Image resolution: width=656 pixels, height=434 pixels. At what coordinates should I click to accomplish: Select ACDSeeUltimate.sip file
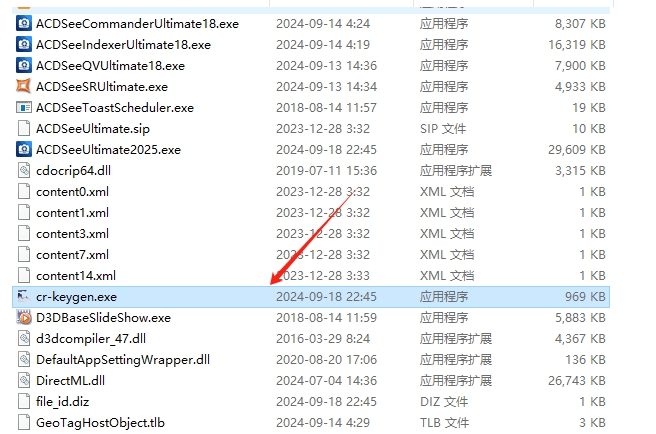(93, 129)
